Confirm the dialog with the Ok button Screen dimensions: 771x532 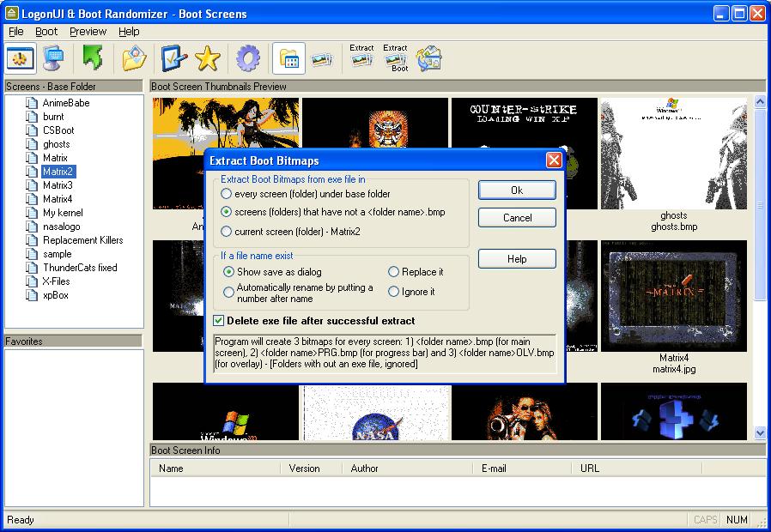[517, 190]
